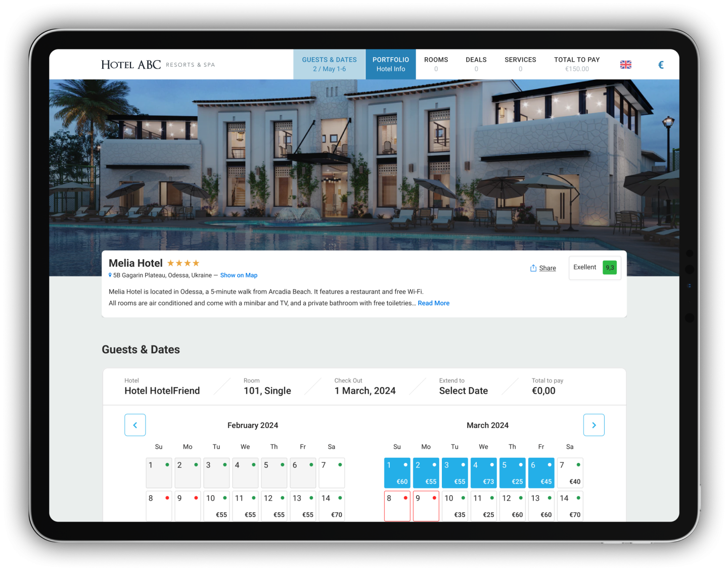Click the UK flag language icon

(x=626, y=65)
